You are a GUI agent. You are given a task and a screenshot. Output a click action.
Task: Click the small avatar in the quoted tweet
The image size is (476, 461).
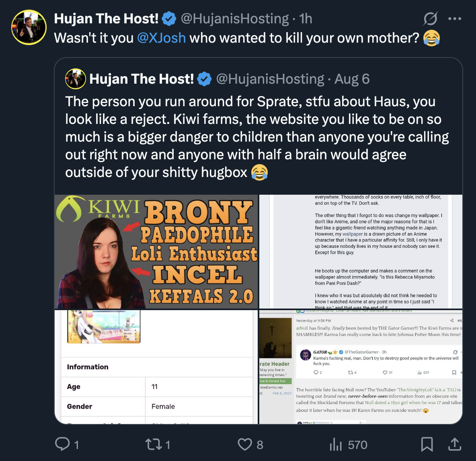pos(76,79)
